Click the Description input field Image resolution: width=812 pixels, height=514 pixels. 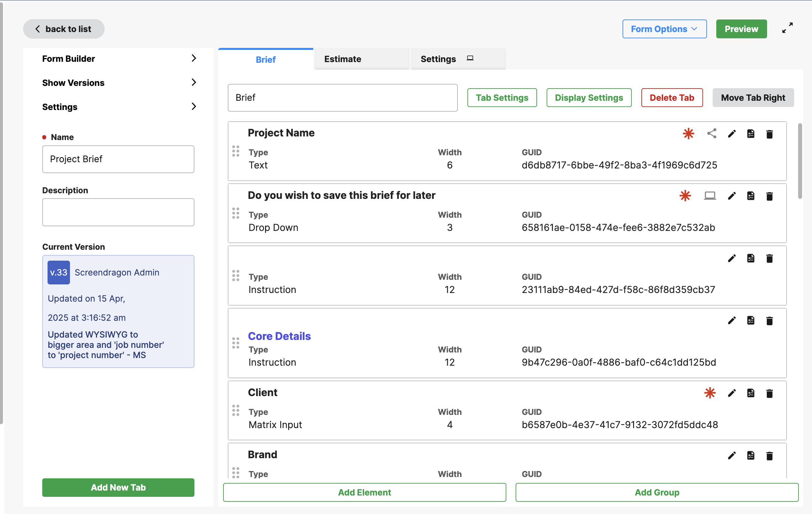tap(118, 212)
